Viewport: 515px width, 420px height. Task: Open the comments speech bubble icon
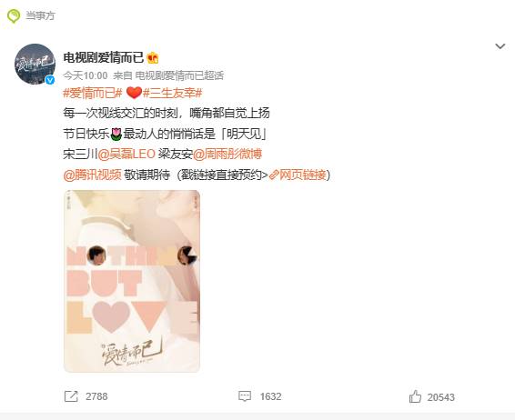245,396
